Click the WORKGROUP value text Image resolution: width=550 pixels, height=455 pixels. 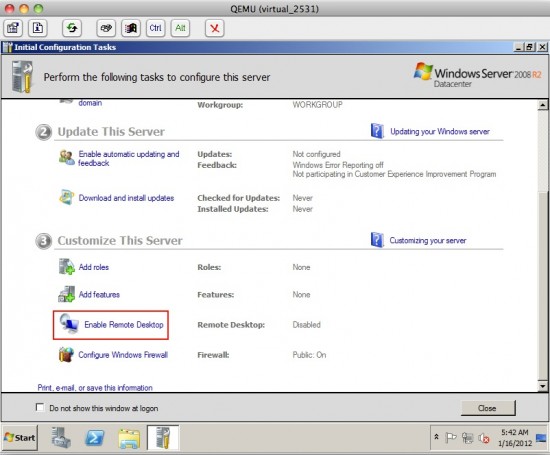pyautogui.click(x=317, y=105)
